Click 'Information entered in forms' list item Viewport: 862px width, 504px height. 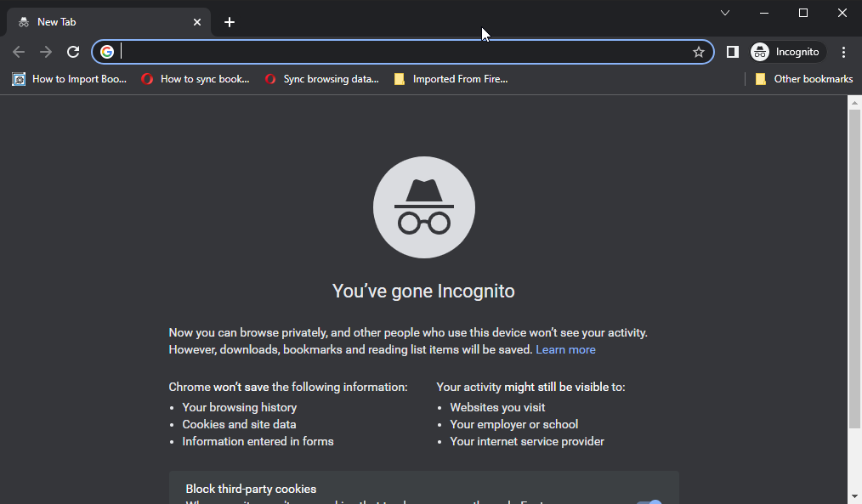click(258, 441)
